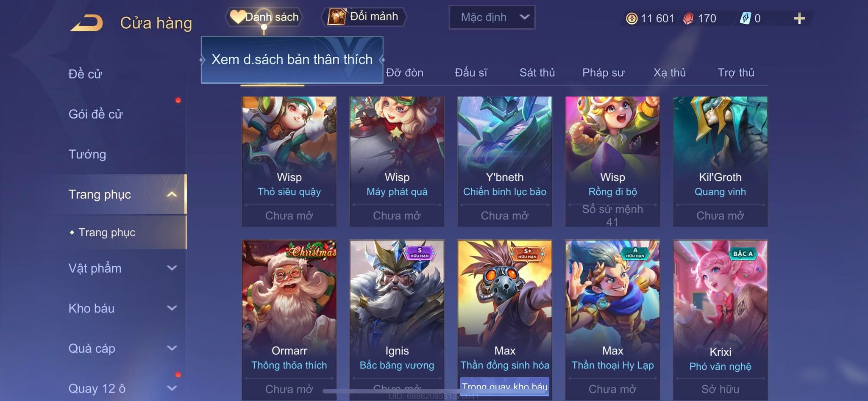Click the Xem d.sách bản thân thích tooltip

292,60
